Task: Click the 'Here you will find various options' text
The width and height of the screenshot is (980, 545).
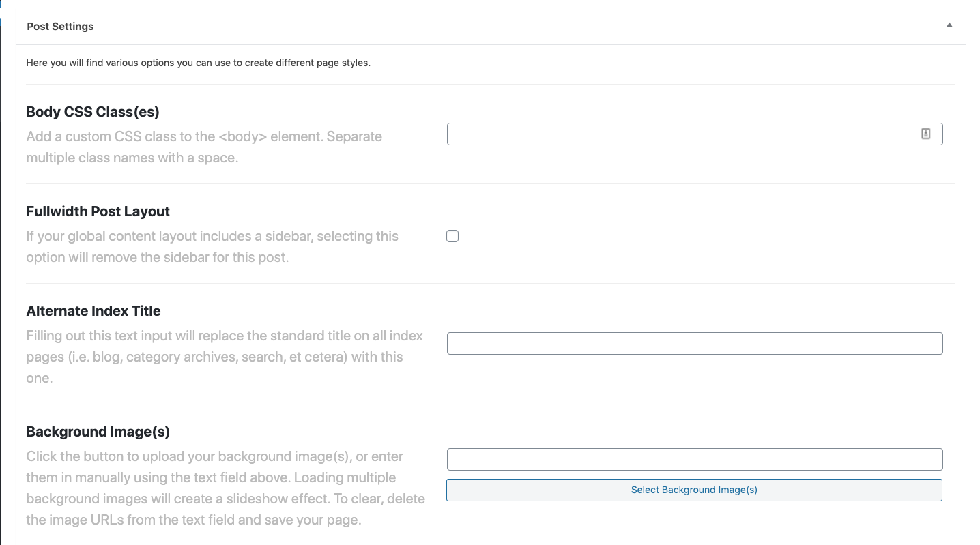Action: [x=198, y=63]
